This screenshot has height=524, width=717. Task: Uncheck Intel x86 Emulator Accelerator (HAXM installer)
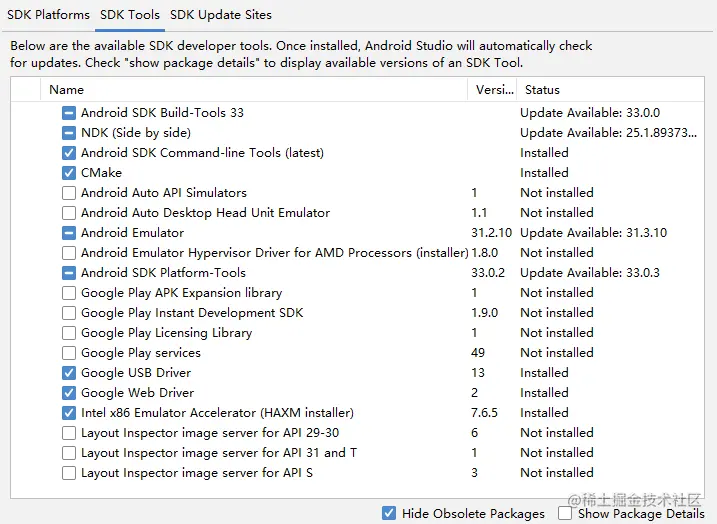(x=69, y=413)
